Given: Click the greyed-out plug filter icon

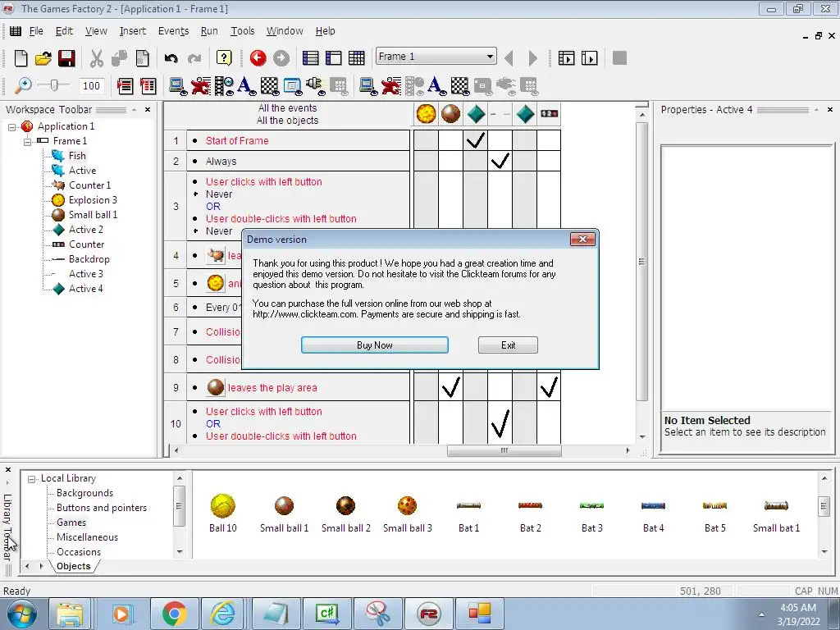Looking at the screenshot, I should tap(505, 85).
